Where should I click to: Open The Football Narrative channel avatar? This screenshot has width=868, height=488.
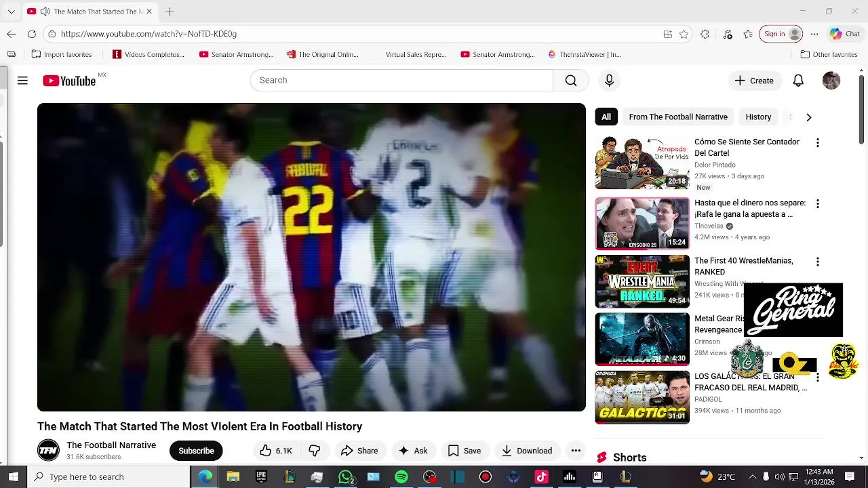(x=48, y=450)
